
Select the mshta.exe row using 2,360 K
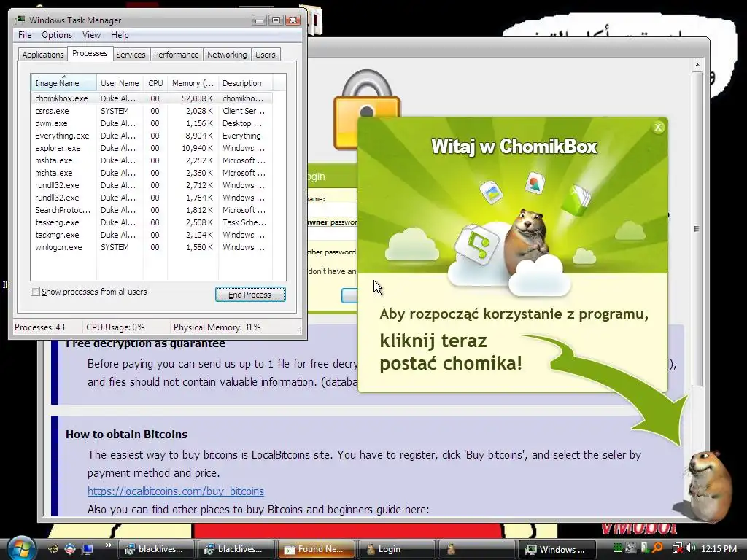[x=152, y=173]
